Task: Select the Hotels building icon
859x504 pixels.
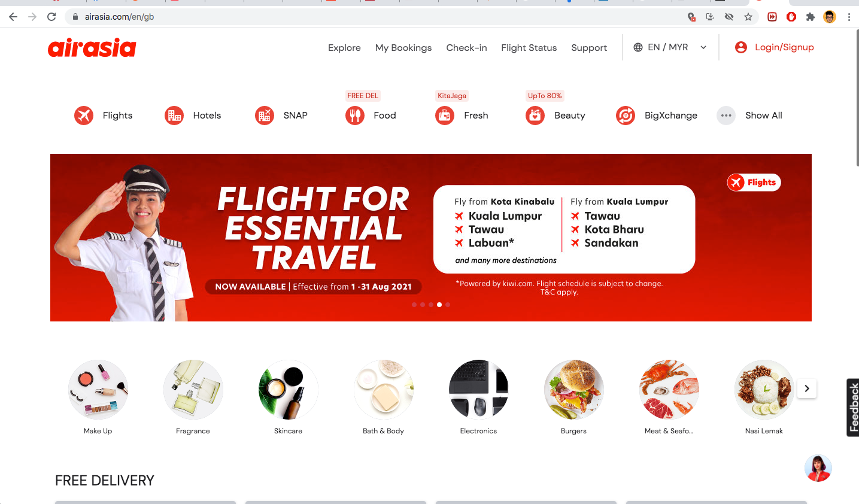Action: (x=174, y=115)
